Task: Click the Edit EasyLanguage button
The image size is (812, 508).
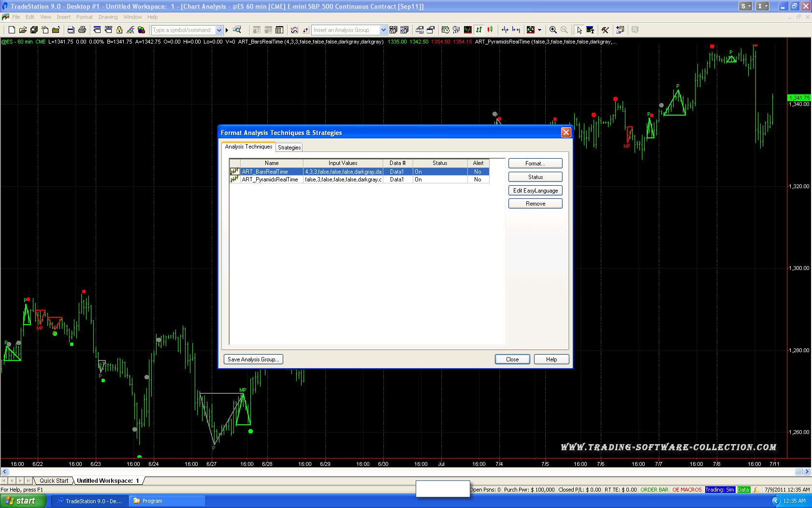Action: pos(535,191)
